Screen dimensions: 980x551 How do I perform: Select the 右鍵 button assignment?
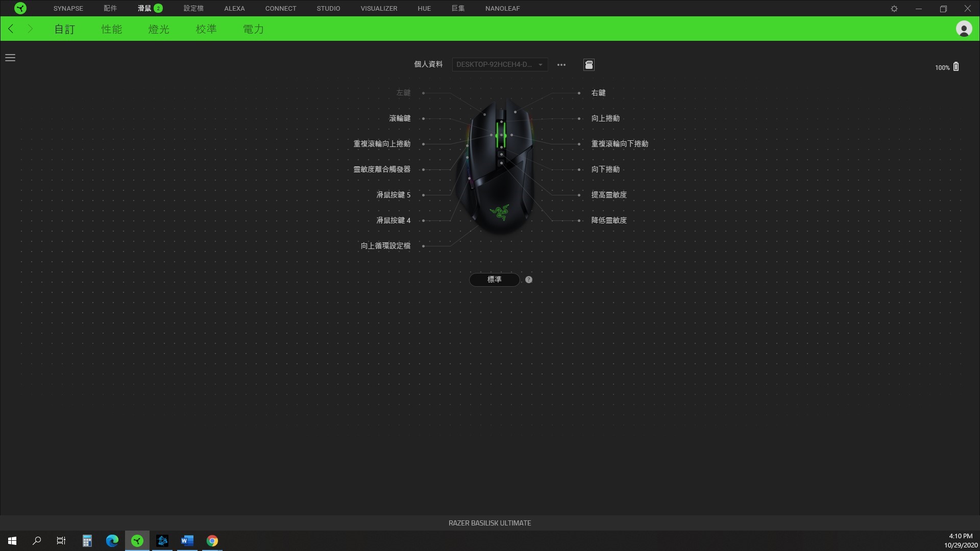(598, 93)
